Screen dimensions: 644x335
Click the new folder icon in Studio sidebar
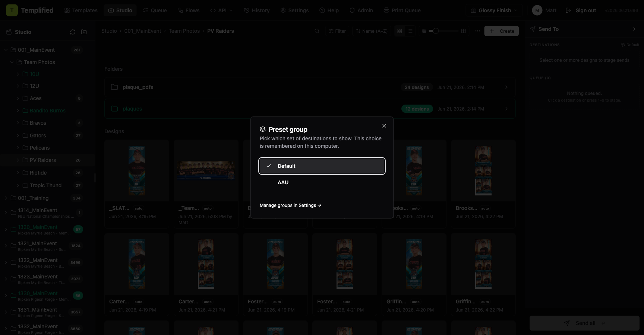coord(84,32)
